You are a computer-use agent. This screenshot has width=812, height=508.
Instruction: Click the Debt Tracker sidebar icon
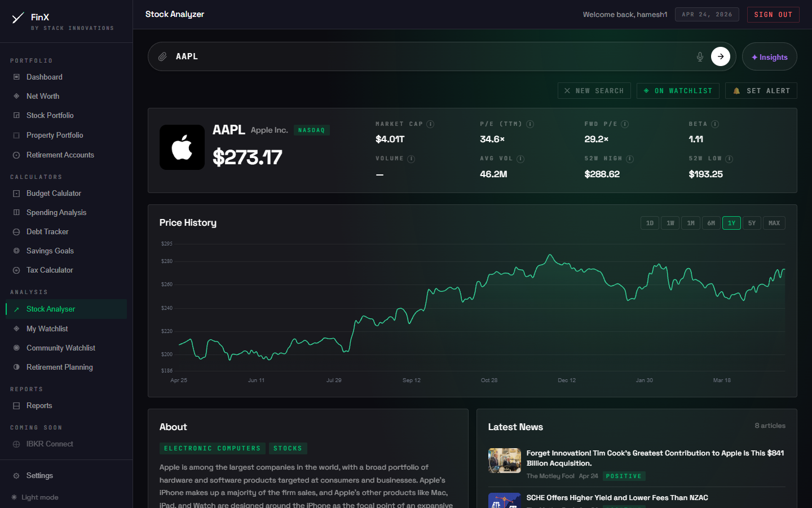pos(16,231)
